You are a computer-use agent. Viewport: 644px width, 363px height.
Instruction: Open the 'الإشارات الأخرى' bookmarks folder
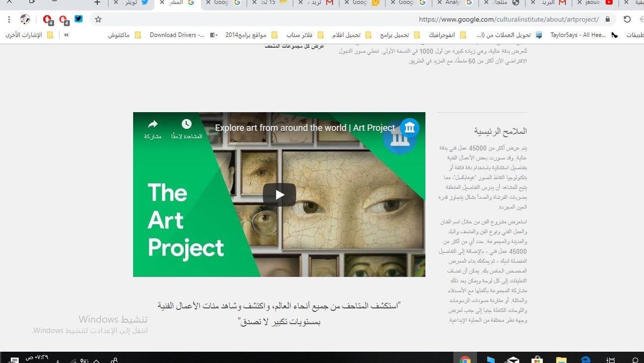pyautogui.click(x=29, y=35)
